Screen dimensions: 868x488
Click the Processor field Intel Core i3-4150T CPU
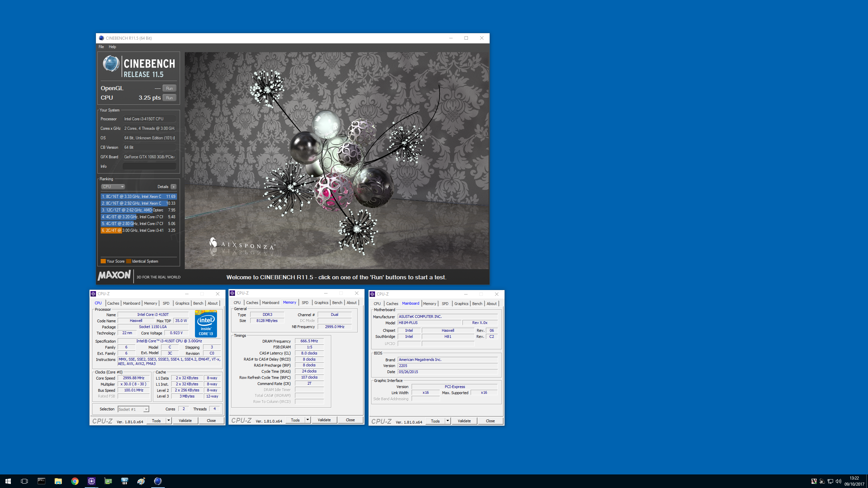(x=149, y=119)
